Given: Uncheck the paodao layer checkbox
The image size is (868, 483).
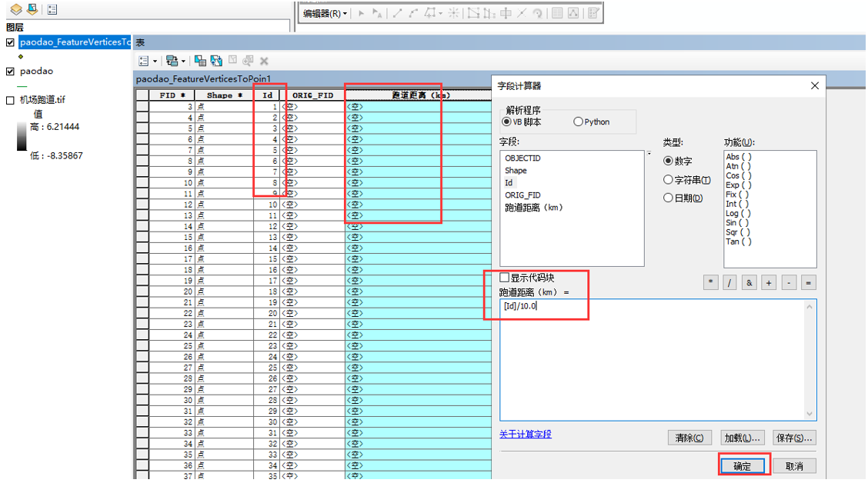Looking at the screenshot, I should [10, 71].
